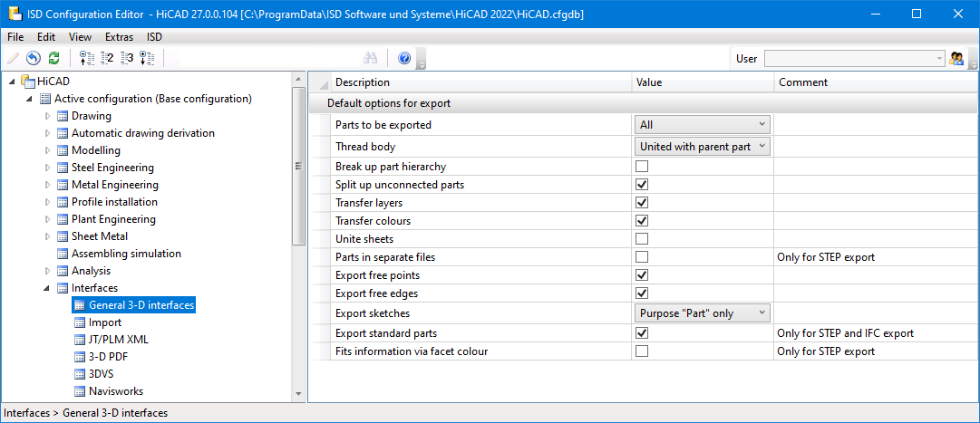Screen dimensions: 980x423
Task: Click the pencil edit icon in toolbar
Action: tap(13, 58)
